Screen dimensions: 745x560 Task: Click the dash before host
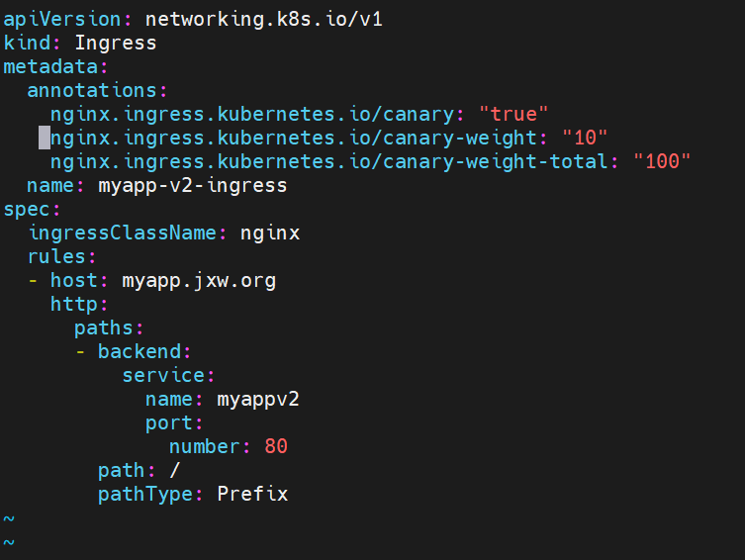(33, 281)
